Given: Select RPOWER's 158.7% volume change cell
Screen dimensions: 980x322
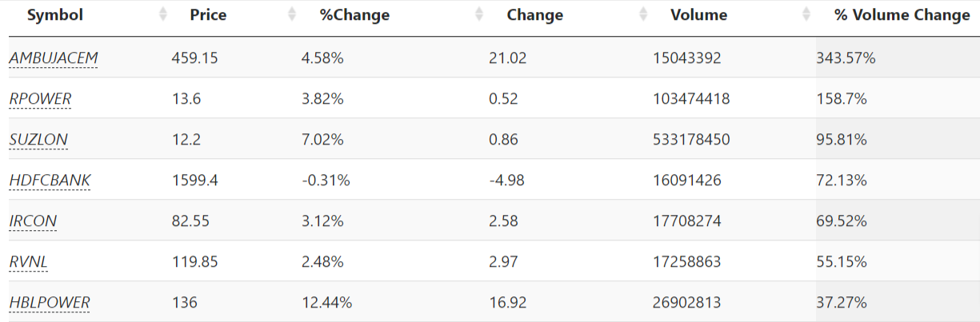Looking at the screenshot, I should (842, 99).
